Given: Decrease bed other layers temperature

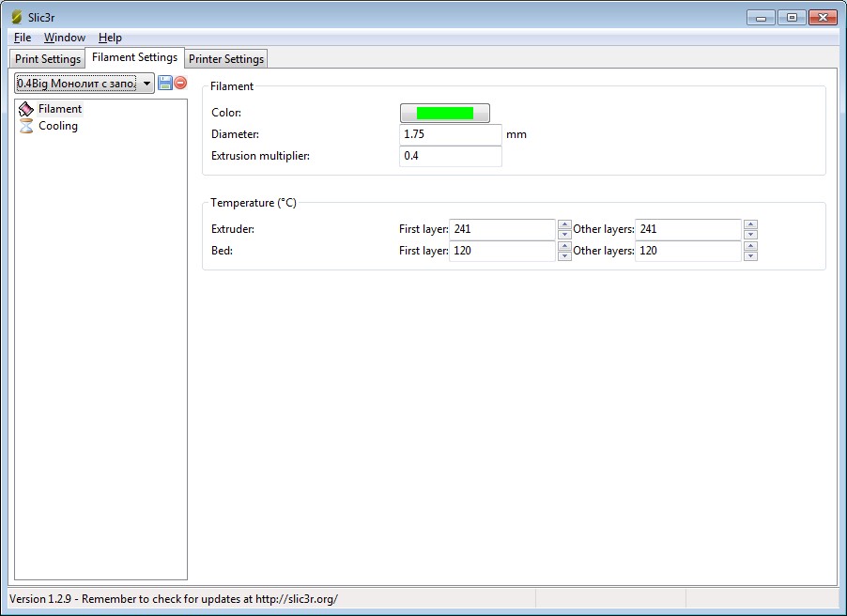Looking at the screenshot, I should click(x=750, y=256).
